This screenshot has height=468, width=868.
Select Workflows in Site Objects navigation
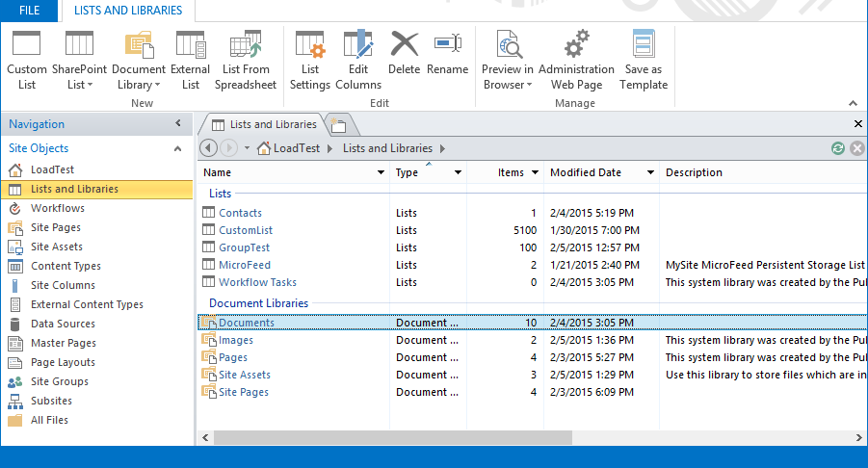pyautogui.click(x=58, y=208)
